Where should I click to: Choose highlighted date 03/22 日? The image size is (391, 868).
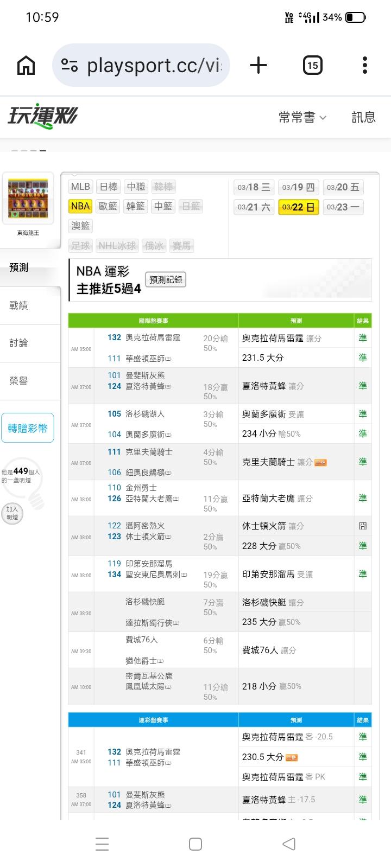click(x=298, y=207)
